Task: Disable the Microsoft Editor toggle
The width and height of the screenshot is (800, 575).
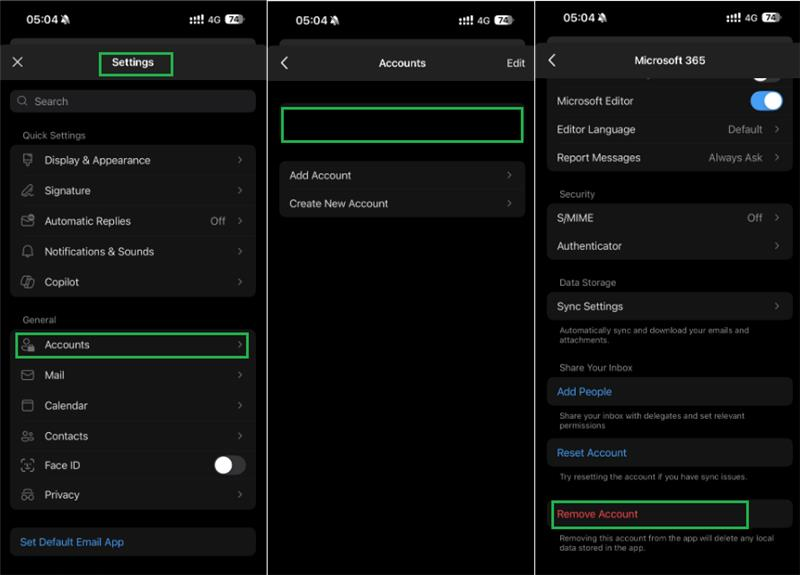Action: (766, 101)
